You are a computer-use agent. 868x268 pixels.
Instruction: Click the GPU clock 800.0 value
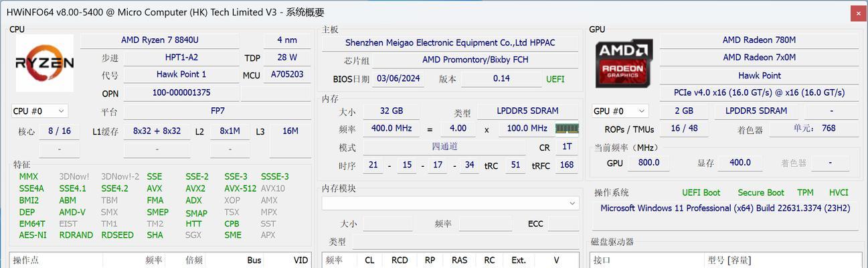click(x=648, y=162)
